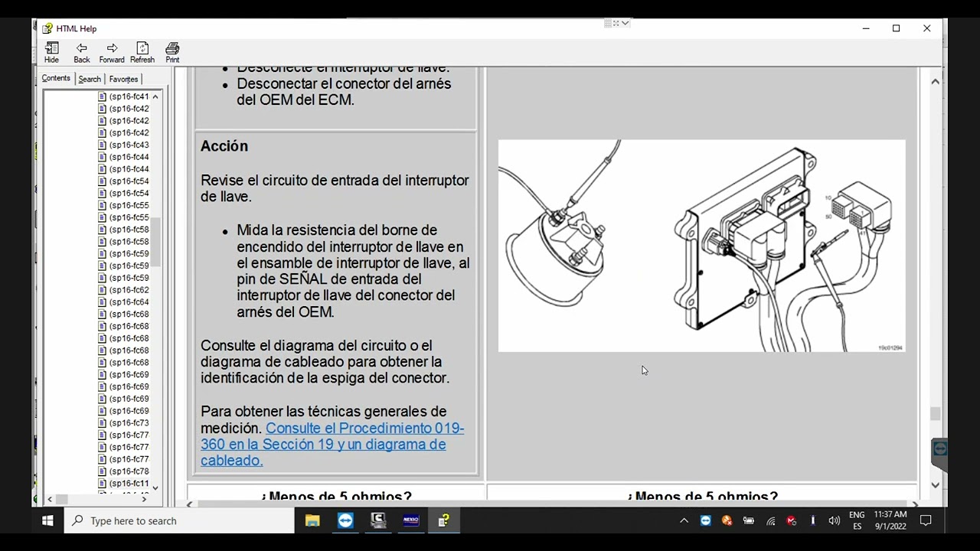Click the content pane scroll up arrow

pyautogui.click(x=935, y=80)
